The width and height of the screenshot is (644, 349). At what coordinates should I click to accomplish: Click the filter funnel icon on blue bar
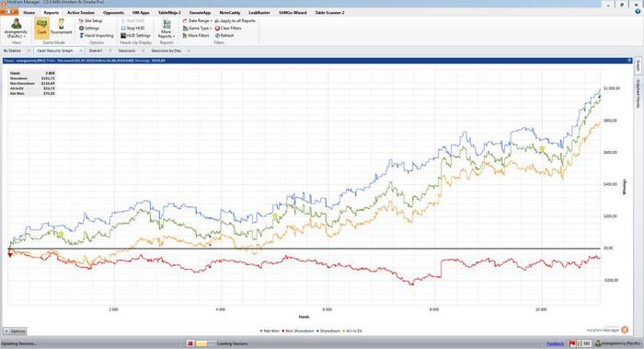point(629,61)
